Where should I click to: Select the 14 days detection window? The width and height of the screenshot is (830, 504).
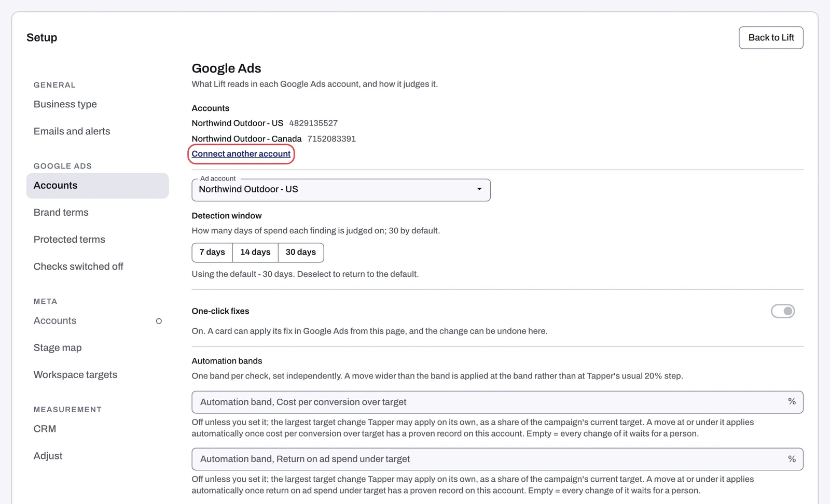(255, 253)
